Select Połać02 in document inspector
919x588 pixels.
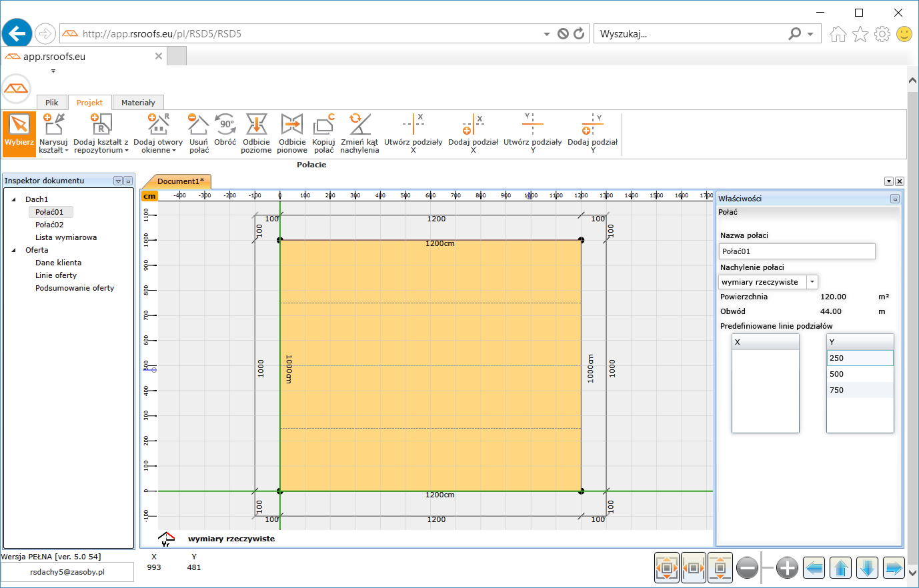[49, 225]
